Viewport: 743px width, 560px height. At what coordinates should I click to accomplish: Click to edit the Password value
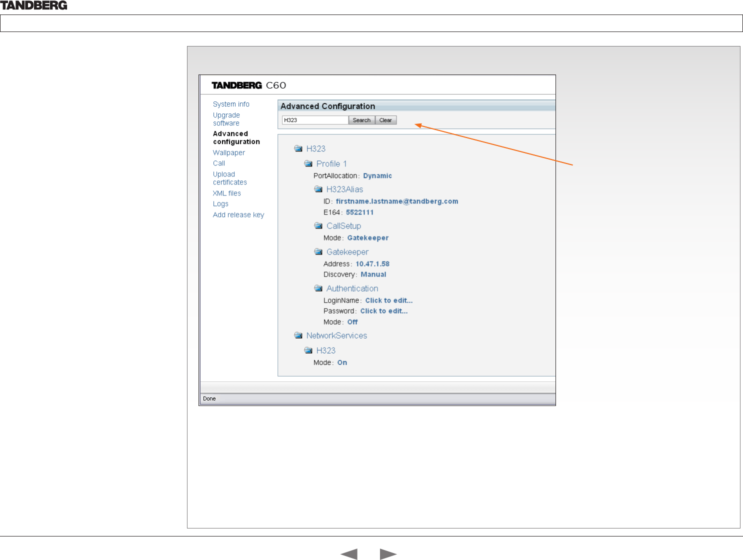[x=384, y=311]
